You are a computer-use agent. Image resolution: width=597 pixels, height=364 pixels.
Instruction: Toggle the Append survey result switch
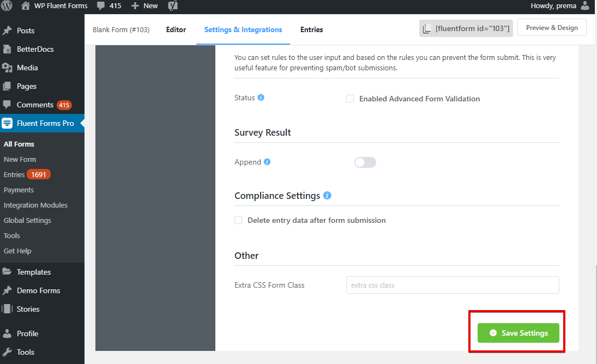pyautogui.click(x=365, y=162)
